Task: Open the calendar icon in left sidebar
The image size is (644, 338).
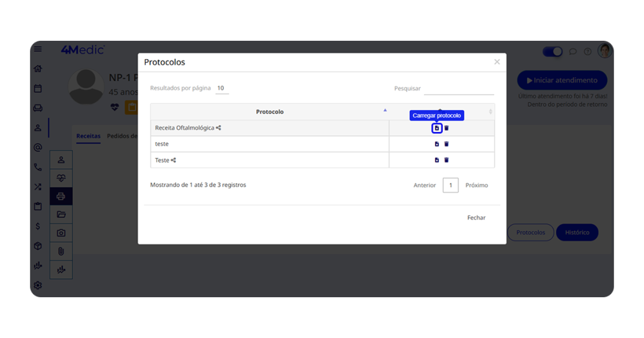Action: [x=38, y=89]
